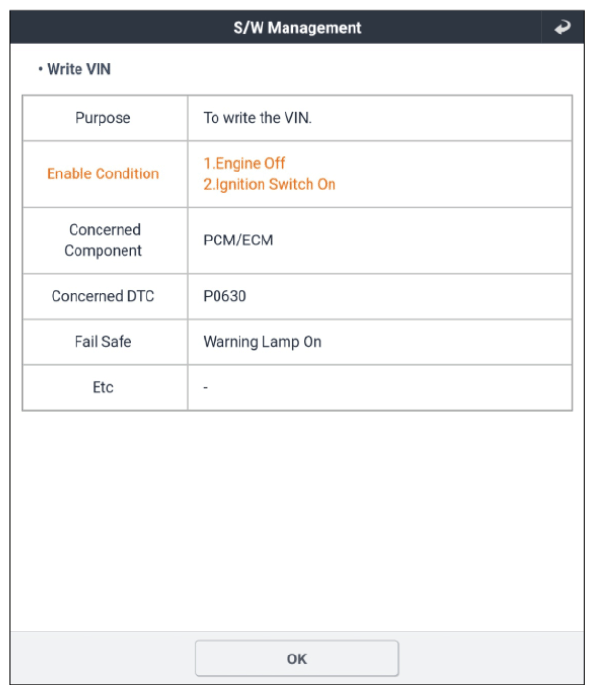Viewport: 594px width, 694px height.
Task: Select the S/W Management title bar
Action: click(x=297, y=27)
